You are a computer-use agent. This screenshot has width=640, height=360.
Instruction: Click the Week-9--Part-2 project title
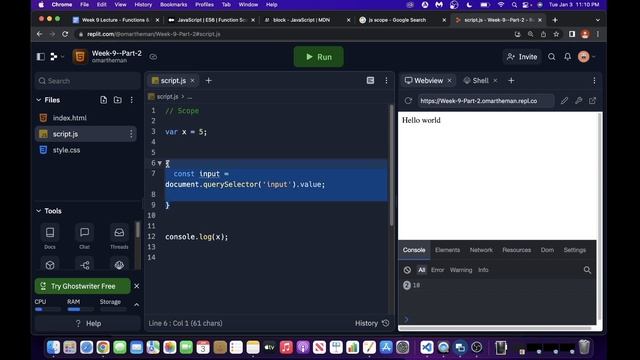click(117, 53)
